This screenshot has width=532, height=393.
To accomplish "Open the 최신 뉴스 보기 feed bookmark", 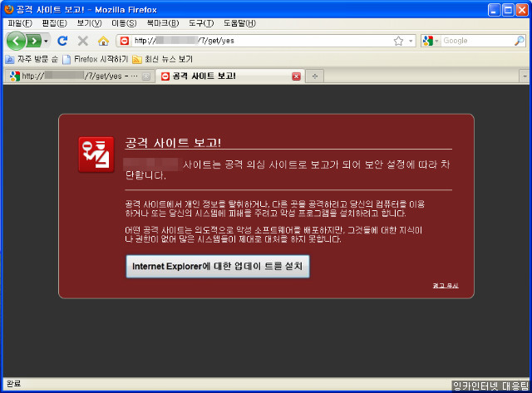I will [x=163, y=59].
